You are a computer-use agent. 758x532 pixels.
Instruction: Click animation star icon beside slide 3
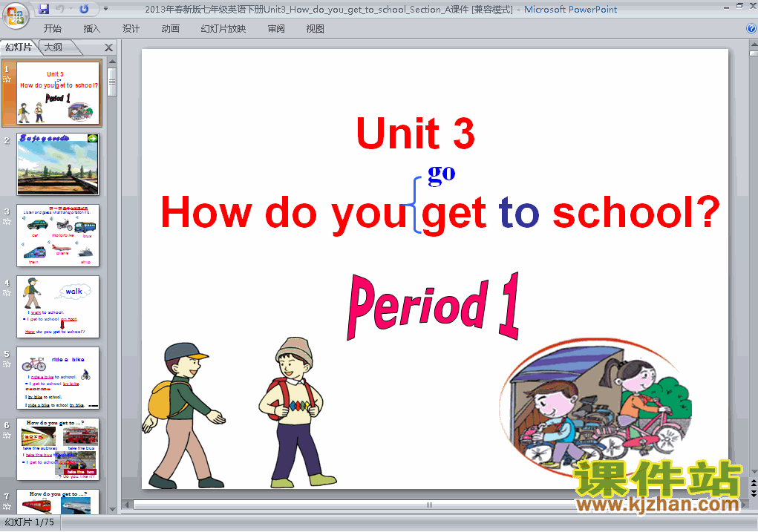pyautogui.click(x=7, y=222)
